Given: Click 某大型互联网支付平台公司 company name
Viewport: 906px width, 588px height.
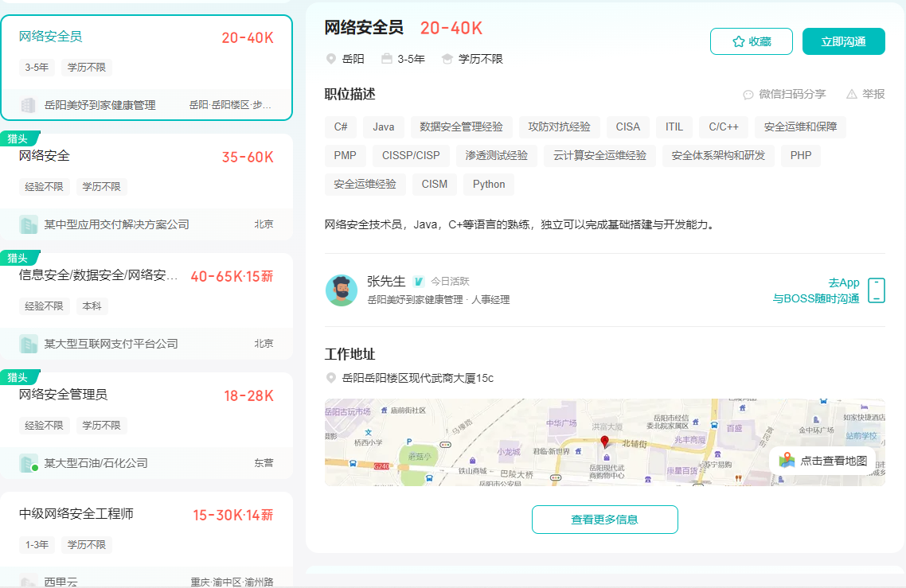Looking at the screenshot, I should (x=111, y=344).
